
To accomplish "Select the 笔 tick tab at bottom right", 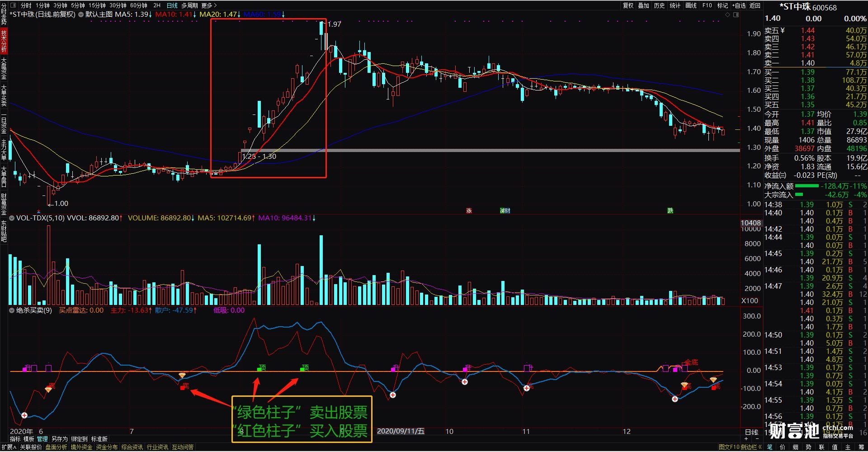I will tap(770, 447).
